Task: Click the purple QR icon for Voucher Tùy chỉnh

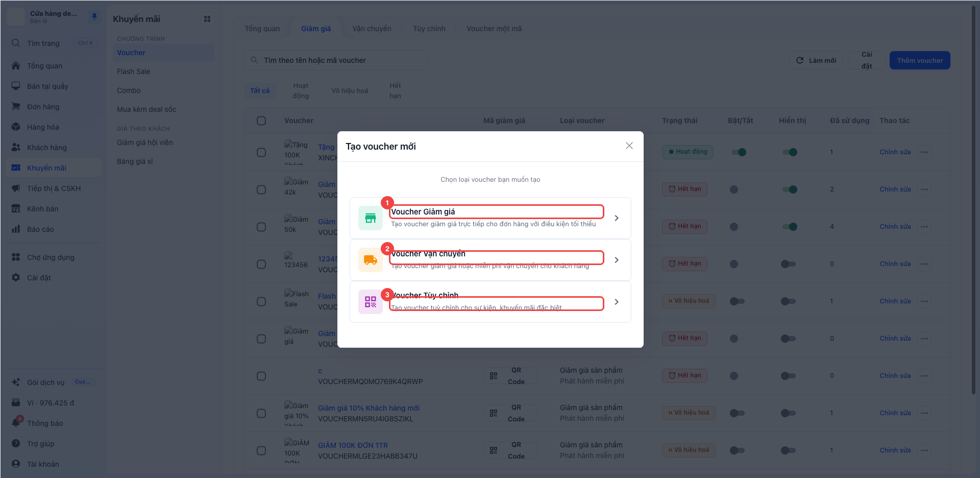Action: [371, 302]
